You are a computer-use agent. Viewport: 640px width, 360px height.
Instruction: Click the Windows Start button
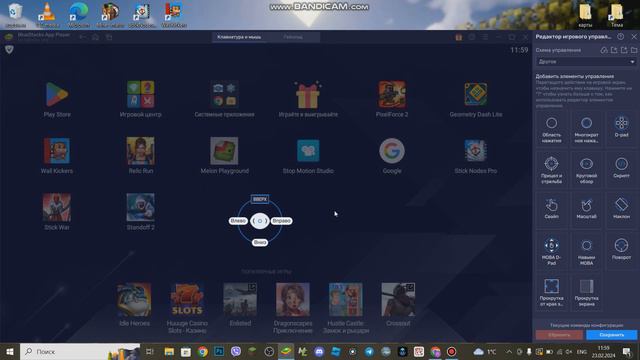pyautogui.click(x=10, y=351)
